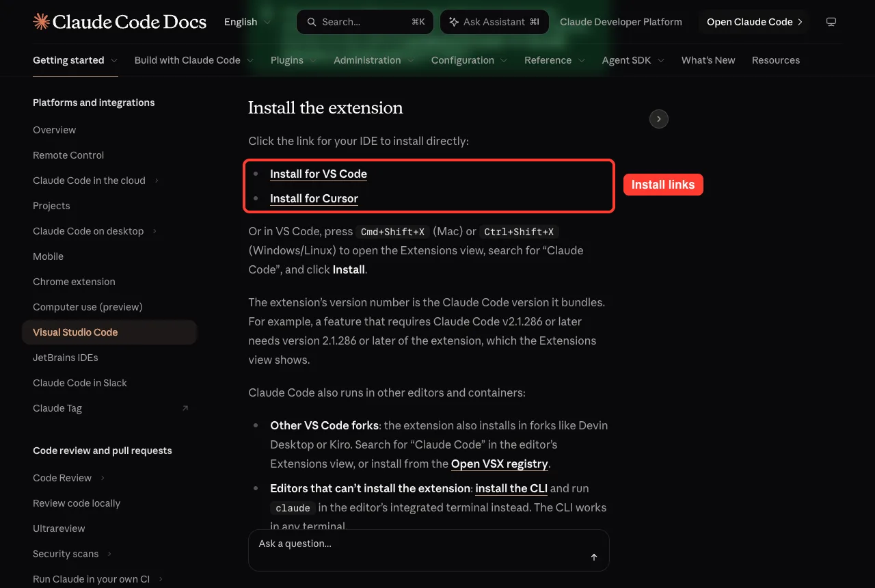Viewport: 875px width, 588px height.
Task: Click the Install for Cursor link
Action: 314,198
